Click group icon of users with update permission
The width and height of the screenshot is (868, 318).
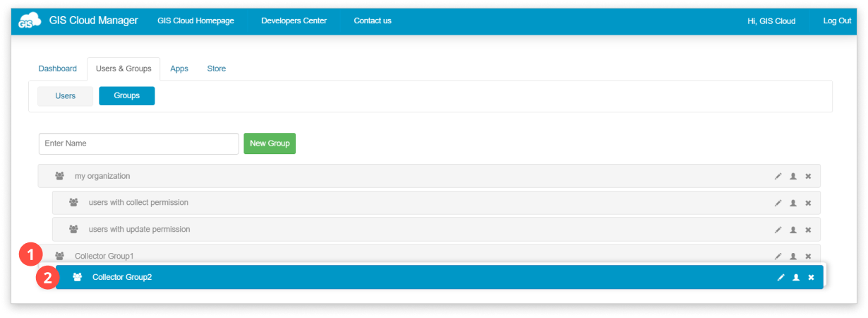[73, 230]
